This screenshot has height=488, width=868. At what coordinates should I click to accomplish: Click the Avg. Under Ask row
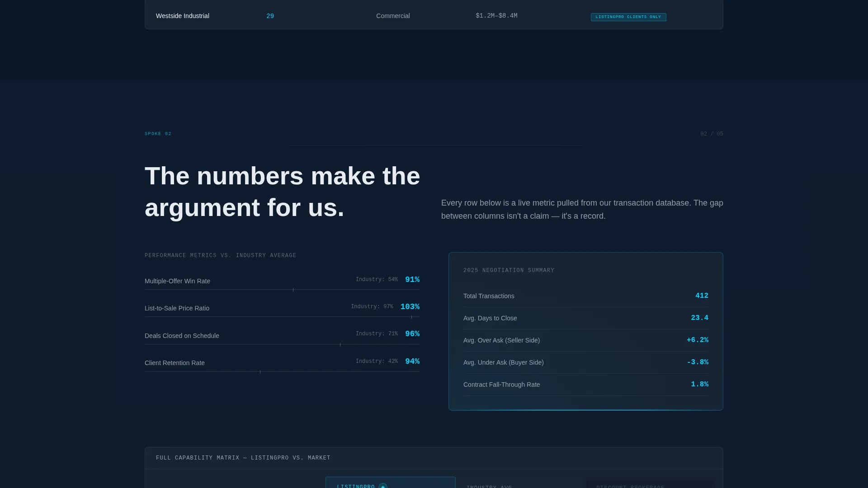pyautogui.click(x=586, y=362)
